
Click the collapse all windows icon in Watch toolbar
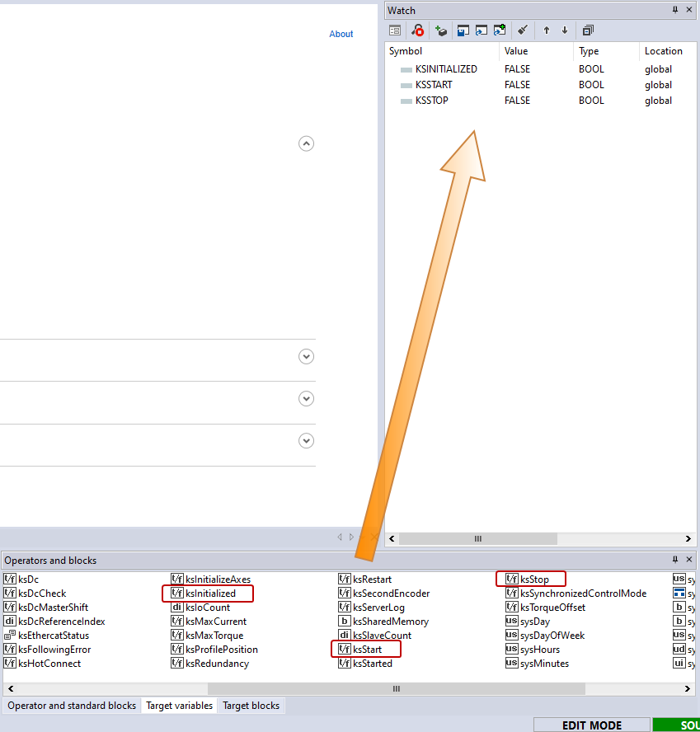(x=588, y=30)
